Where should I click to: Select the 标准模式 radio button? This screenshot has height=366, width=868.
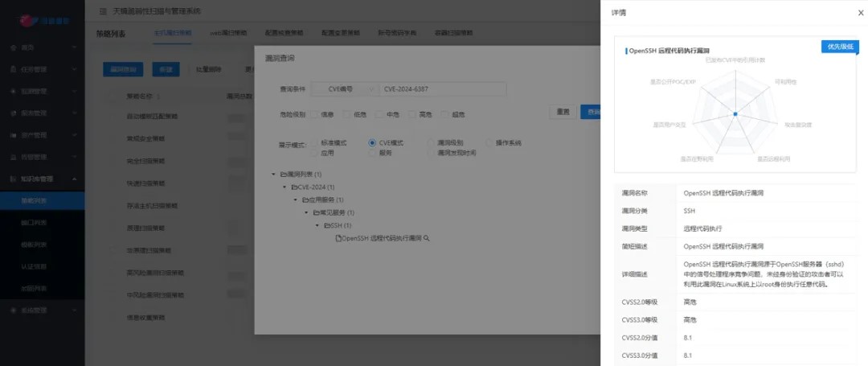pos(315,143)
